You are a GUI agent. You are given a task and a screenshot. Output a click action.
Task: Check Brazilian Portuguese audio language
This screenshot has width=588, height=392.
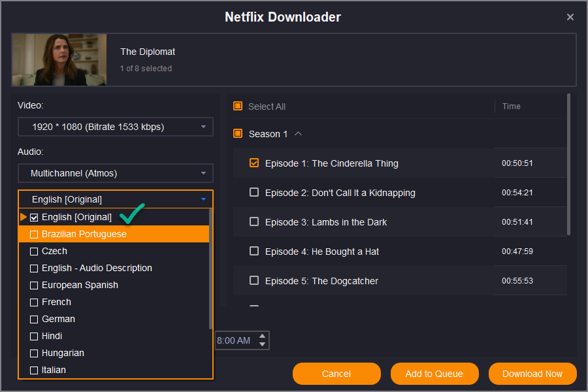pos(34,235)
